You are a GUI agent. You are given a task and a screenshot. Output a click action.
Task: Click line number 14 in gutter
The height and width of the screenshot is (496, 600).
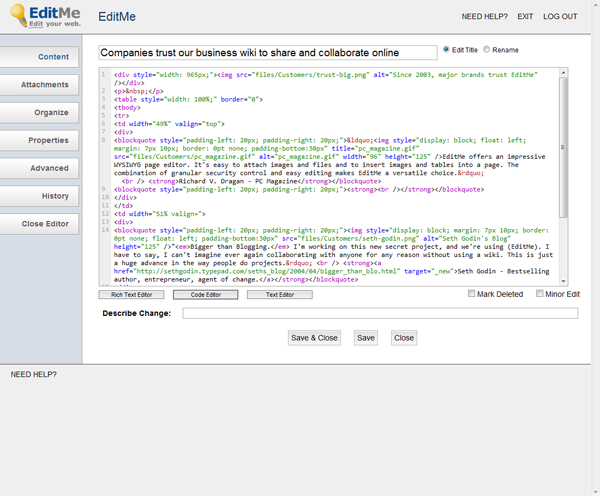pos(105,230)
